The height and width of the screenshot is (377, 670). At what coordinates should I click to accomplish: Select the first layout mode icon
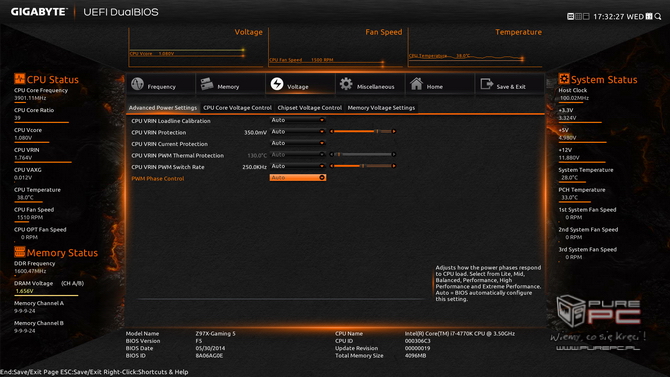(x=570, y=16)
